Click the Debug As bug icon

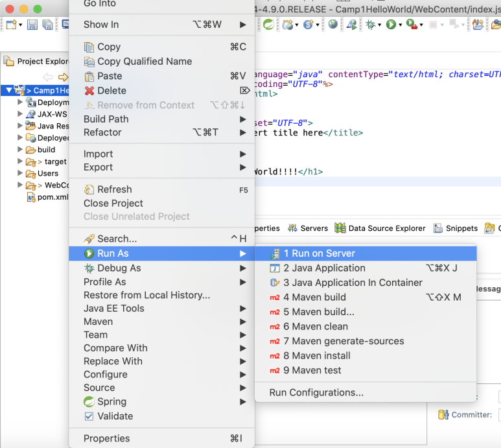(89, 268)
